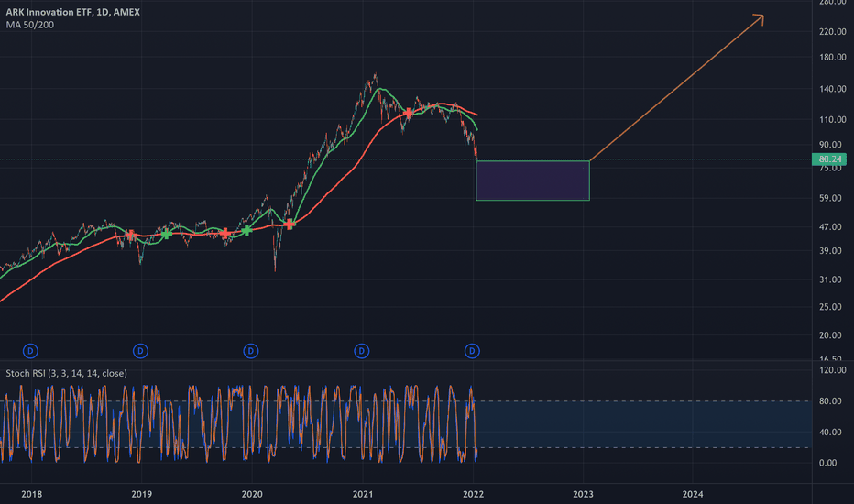Screen dimensions: 854x504
Task: Click the 2023 label on the time axis
Action: coord(584,494)
